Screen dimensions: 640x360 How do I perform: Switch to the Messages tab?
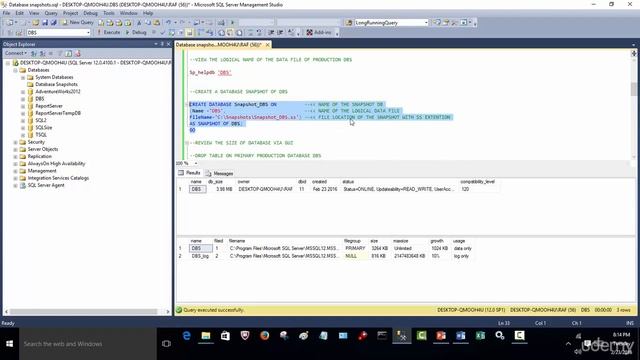220,173
